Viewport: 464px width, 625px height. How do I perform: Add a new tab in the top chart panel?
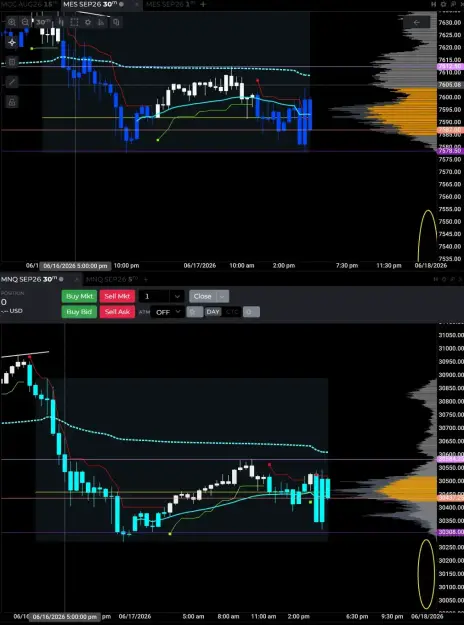coord(203,4)
